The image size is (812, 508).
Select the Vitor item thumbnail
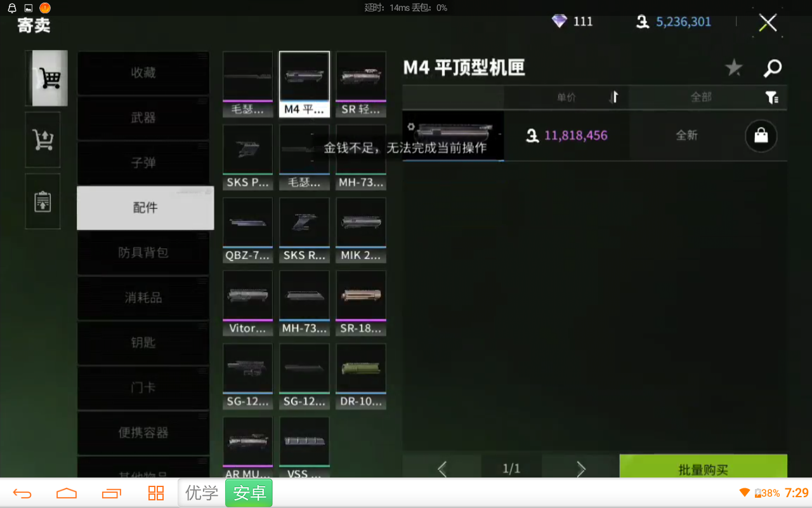[x=247, y=302]
